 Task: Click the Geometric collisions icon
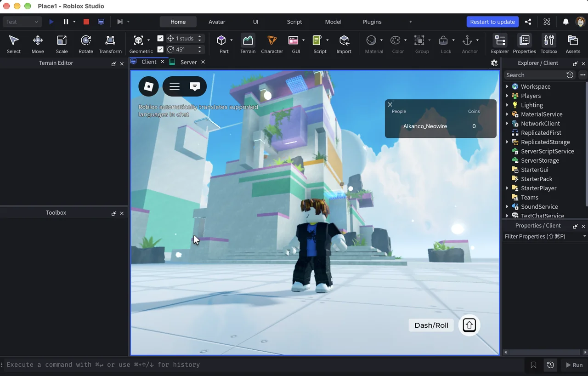138,40
